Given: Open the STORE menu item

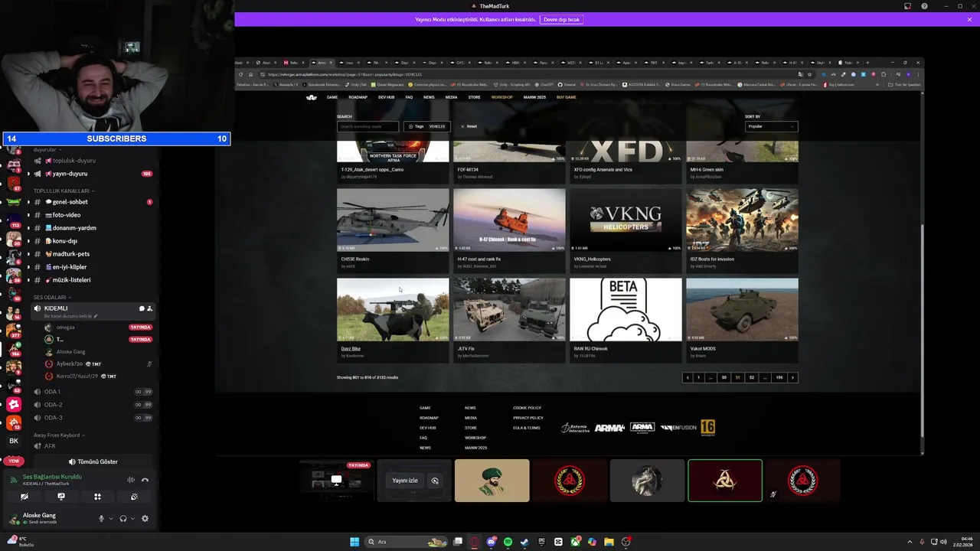Looking at the screenshot, I should (x=474, y=97).
